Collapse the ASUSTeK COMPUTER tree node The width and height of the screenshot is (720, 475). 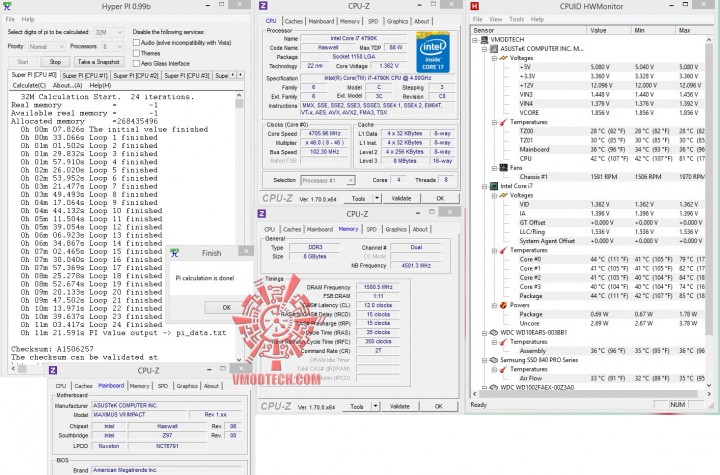tap(484, 49)
